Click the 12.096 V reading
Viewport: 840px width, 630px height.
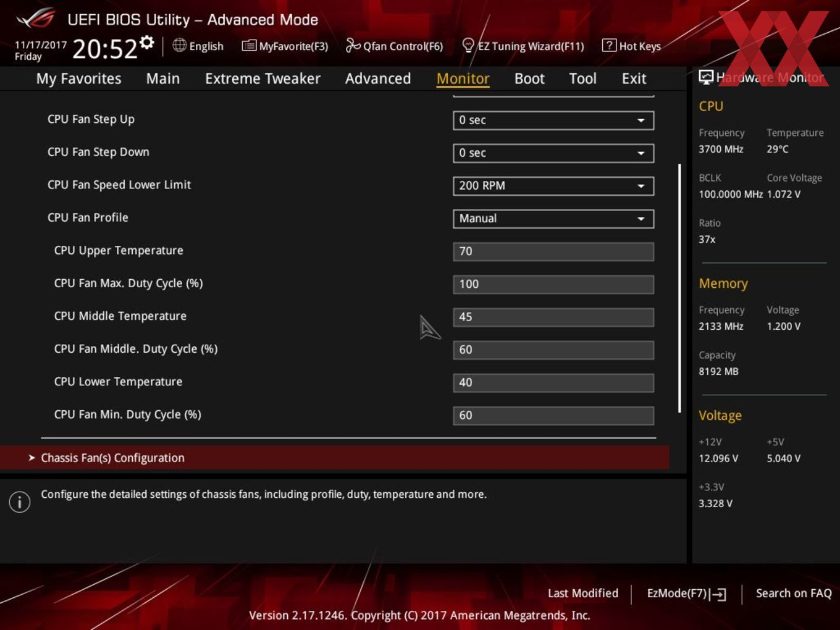(x=718, y=458)
